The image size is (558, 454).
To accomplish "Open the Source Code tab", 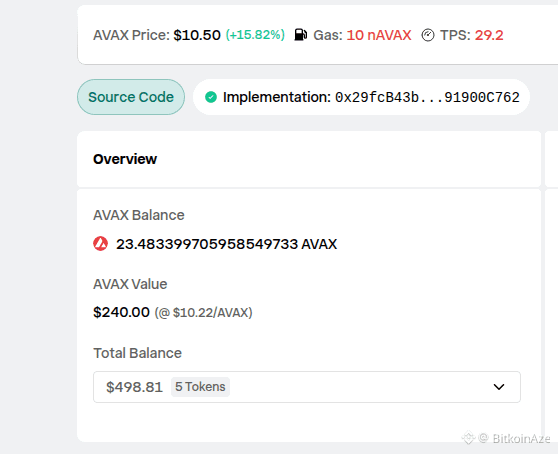I will [x=131, y=97].
